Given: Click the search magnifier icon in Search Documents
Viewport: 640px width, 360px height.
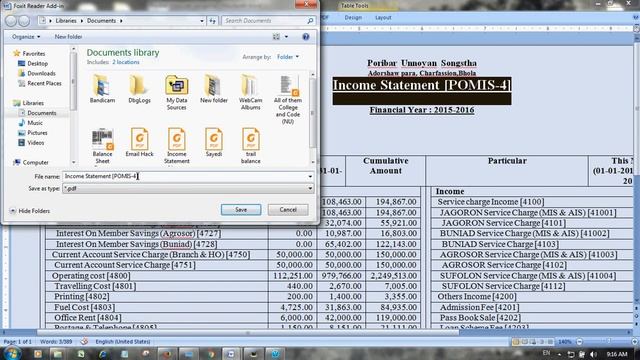Looking at the screenshot, I should click(310, 20).
